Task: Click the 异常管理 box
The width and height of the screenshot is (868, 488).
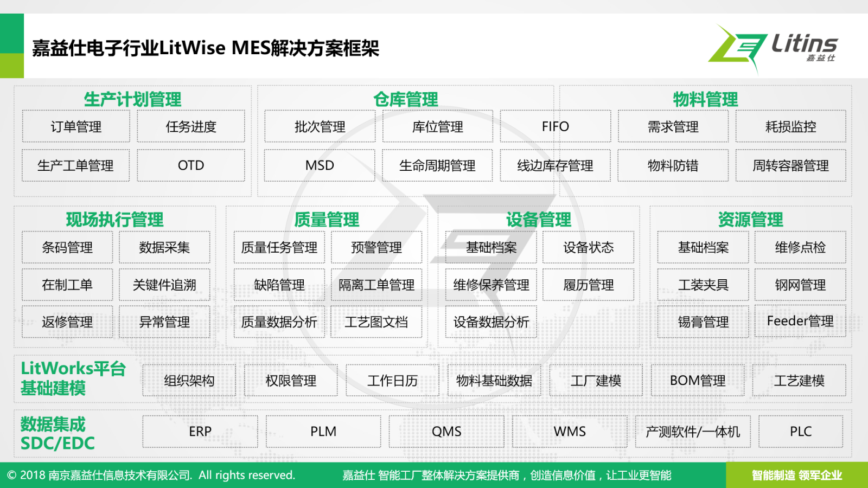Action: pos(164,322)
